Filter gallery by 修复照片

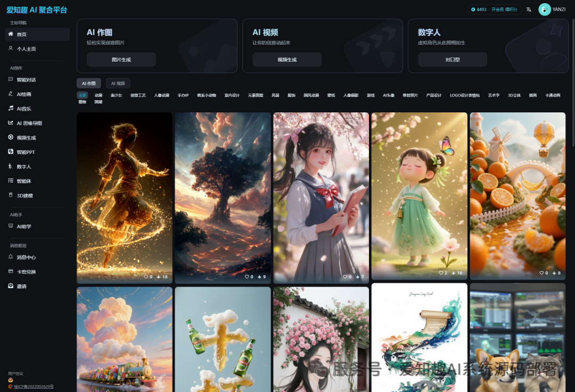(410, 95)
